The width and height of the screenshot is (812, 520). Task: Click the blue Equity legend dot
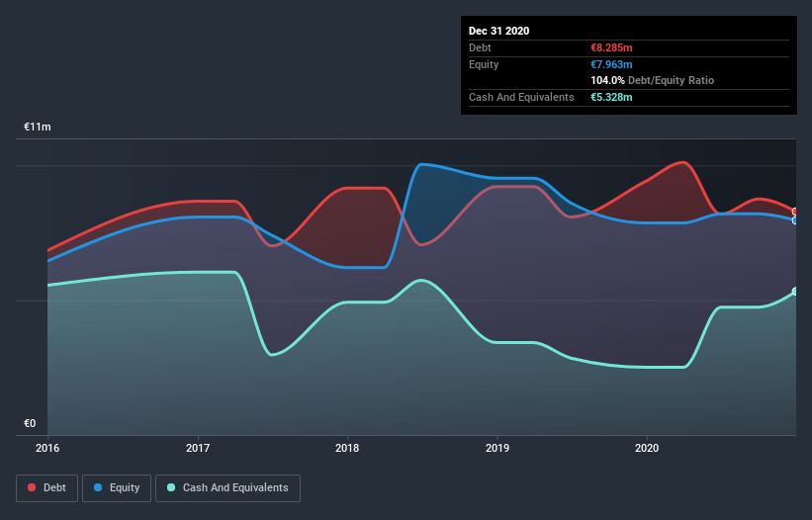[98, 487]
